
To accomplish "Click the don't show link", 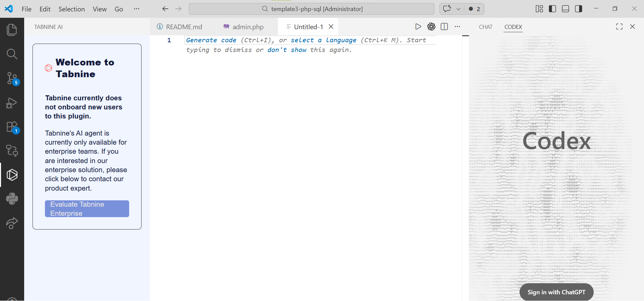I will coord(287,50).
